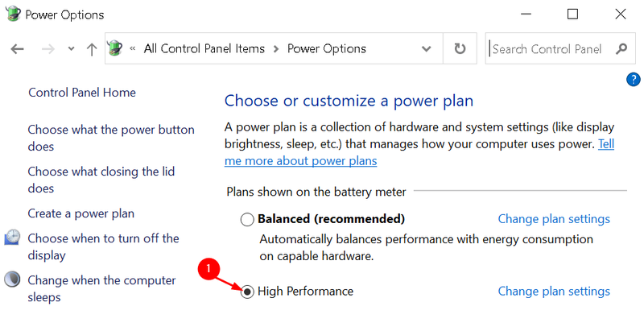Expand the address bar history dropdown
Viewport: 644px width, 327px height.
pos(427,49)
